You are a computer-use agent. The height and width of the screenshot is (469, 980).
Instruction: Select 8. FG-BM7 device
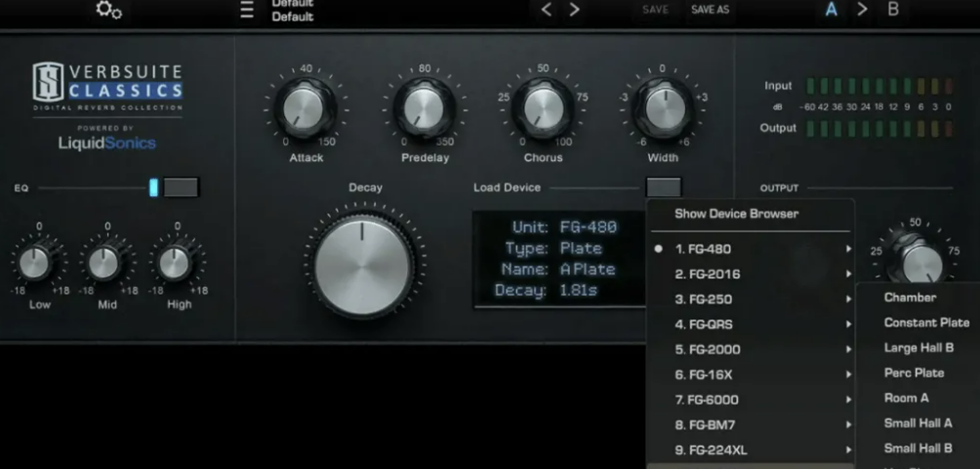(x=750, y=425)
